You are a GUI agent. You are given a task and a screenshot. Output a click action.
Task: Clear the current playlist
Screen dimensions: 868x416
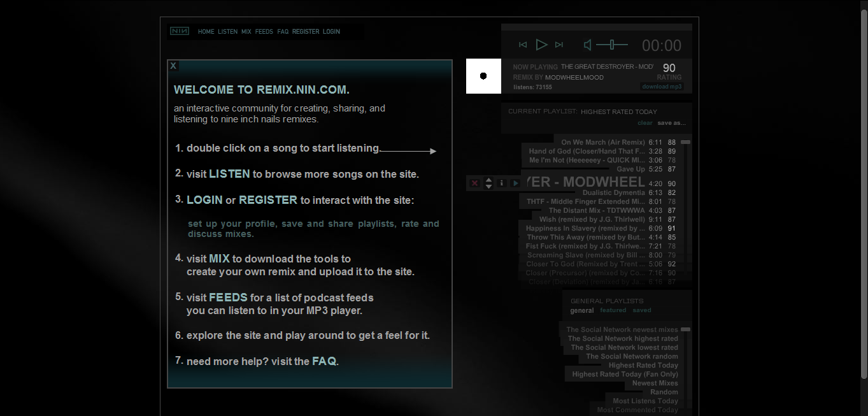coord(645,123)
